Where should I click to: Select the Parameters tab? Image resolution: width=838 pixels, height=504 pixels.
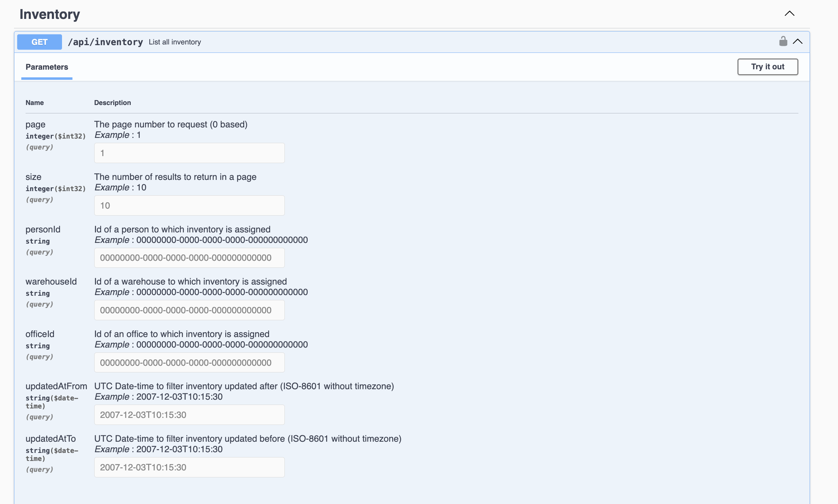click(47, 67)
